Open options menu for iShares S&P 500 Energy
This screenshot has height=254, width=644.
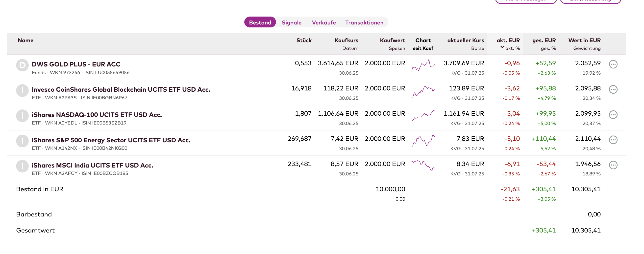click(613, 140)
